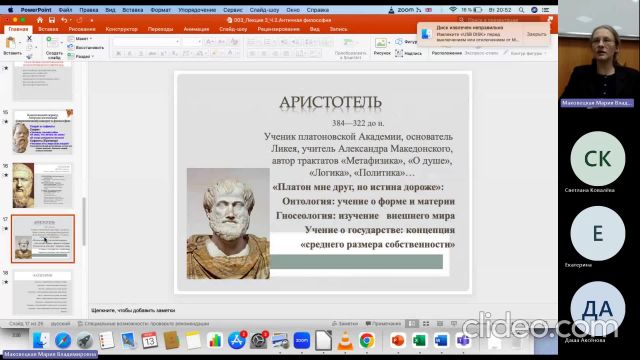Select slide 16 thumbnail with bust
The image size is (640, 360).
click(43, 185)
